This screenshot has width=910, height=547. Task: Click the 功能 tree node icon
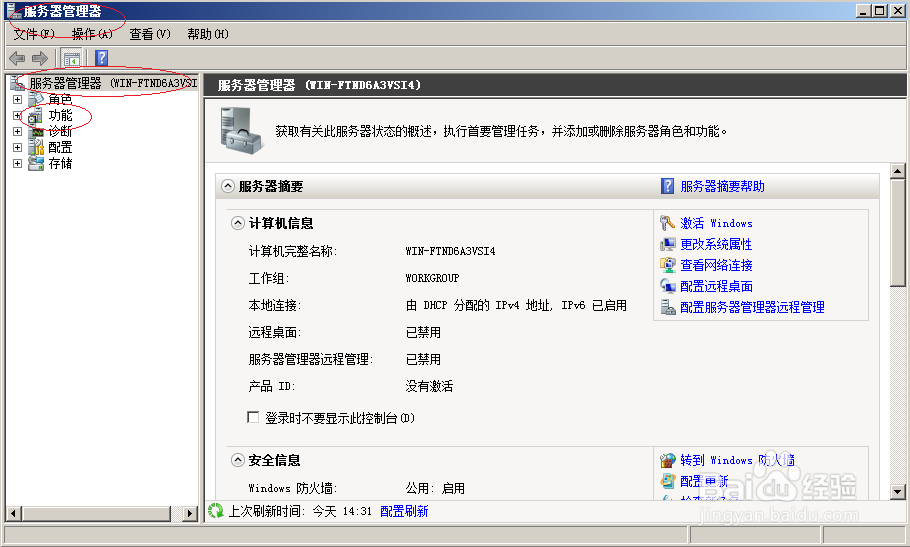pyautogui.click(x=36, y=115)
